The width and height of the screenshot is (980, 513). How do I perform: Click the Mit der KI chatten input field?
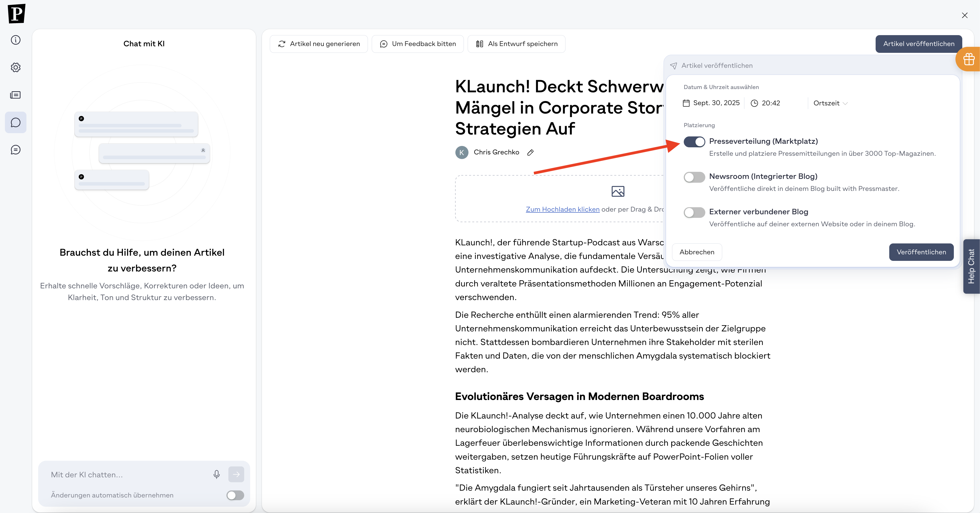(x=129, y=475)
